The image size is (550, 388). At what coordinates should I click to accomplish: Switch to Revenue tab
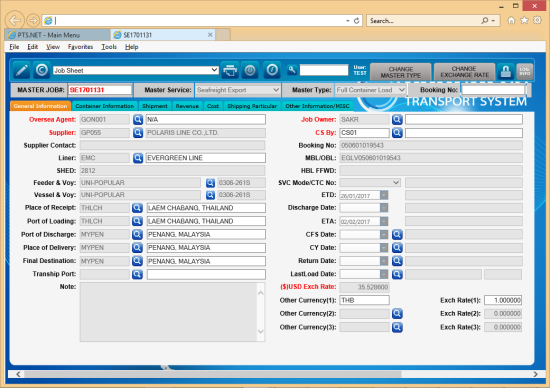click(x=187, y=106)
